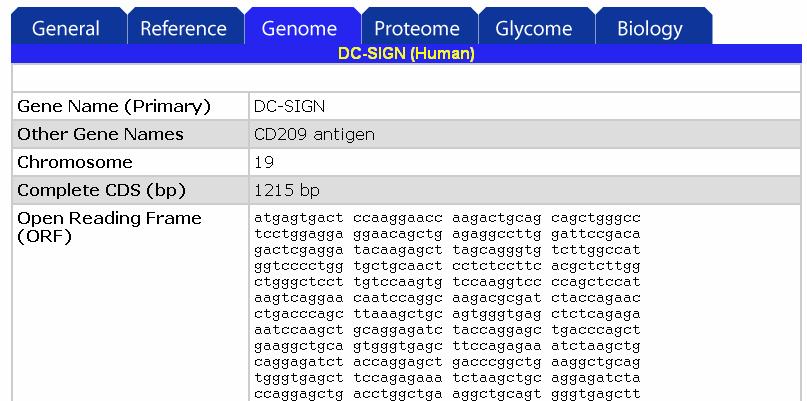Click sequence block cagctgggcc in first row
Image resolution: width=807 pixels, height=401 pixels.
595,218
